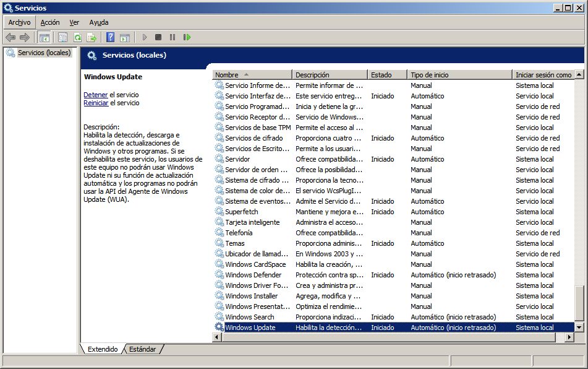This screenshot has height=369, width=588.
Task: Click the Servicios title bar gear icon
Action: pyautogui.click(x=8, y=8)
